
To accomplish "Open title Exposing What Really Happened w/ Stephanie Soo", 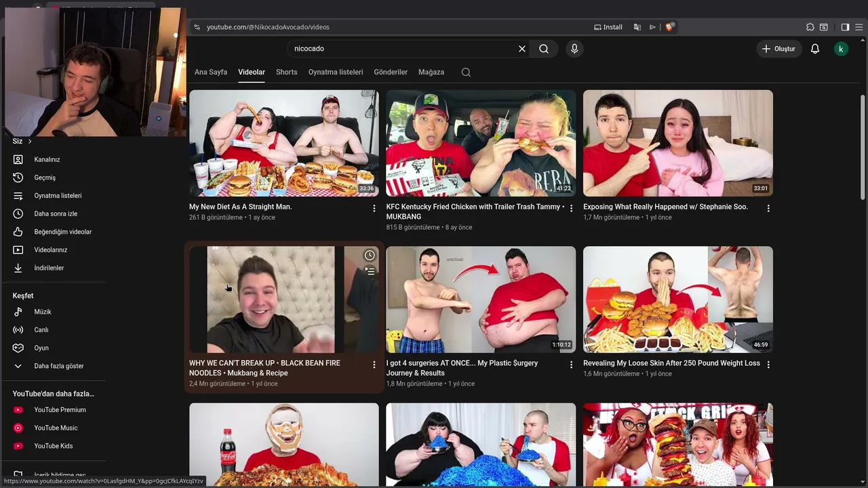I will pyautogui.click(x=665, y=207).
